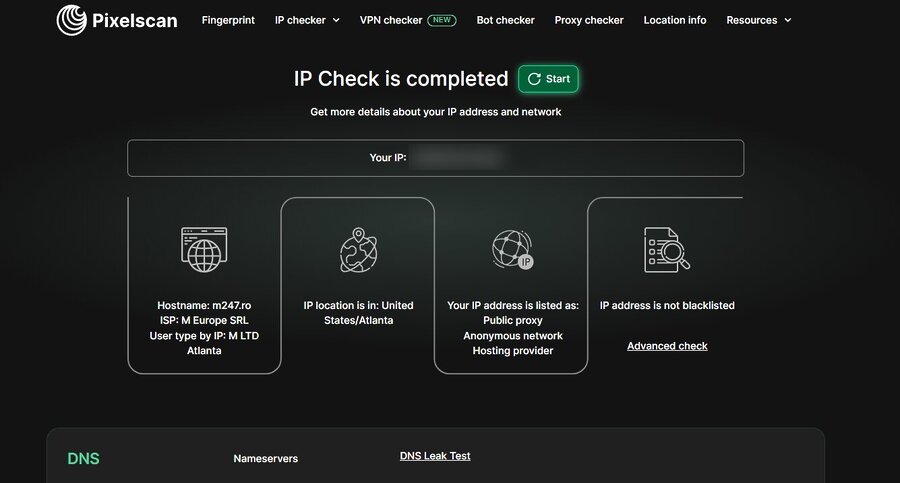Open the Resources menu item
Image resolution: width=900 pixels, height=483 pixels.
[751, 20]
